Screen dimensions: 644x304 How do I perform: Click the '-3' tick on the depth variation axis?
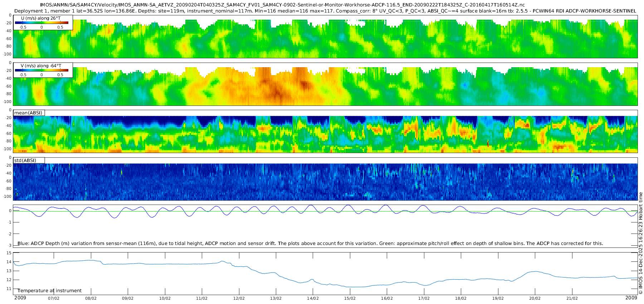pos(10,246)
